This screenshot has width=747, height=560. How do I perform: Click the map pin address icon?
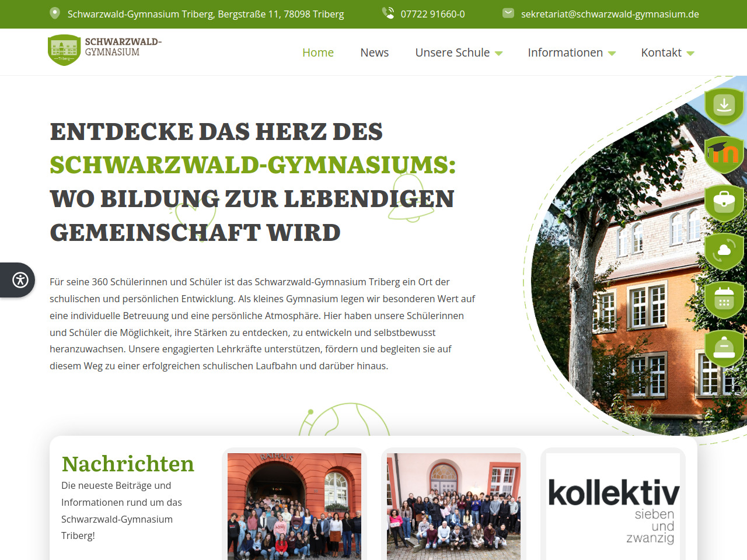pos(55,13)
